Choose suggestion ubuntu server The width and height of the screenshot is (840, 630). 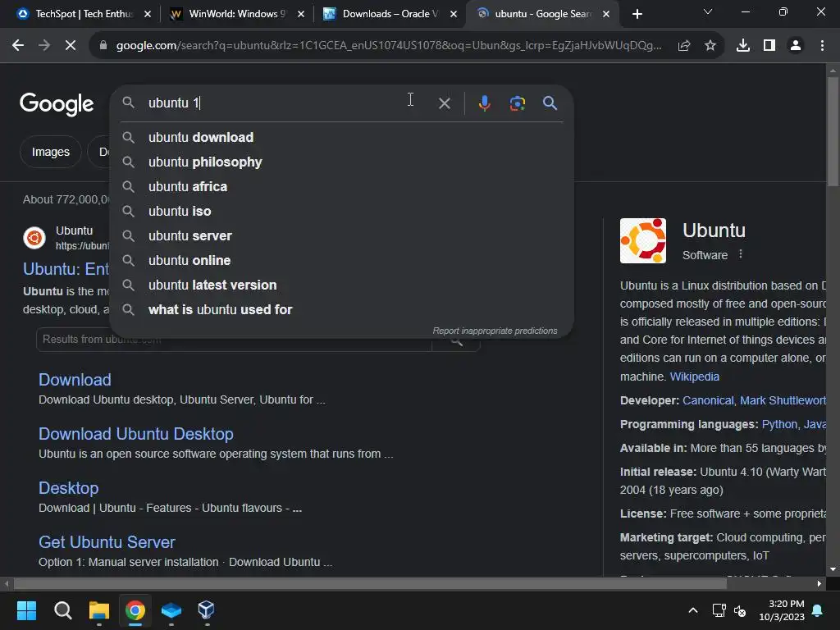point(342,235)
